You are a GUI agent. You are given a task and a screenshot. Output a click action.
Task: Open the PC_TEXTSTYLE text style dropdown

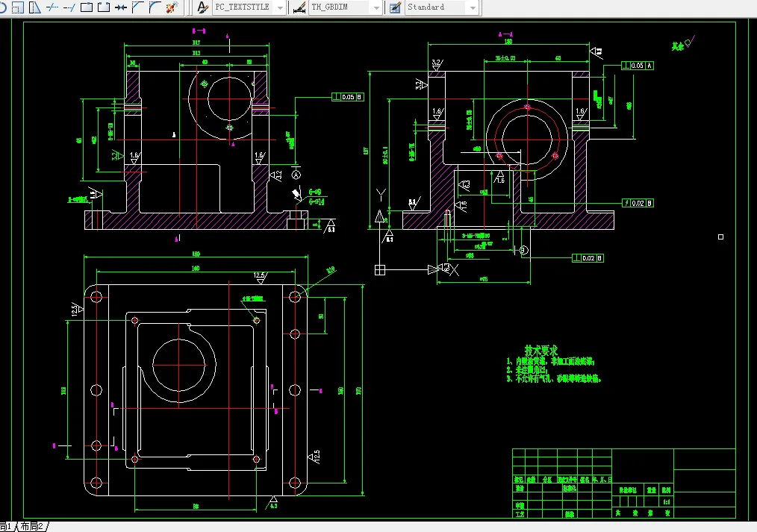click(x=280, y=7)
